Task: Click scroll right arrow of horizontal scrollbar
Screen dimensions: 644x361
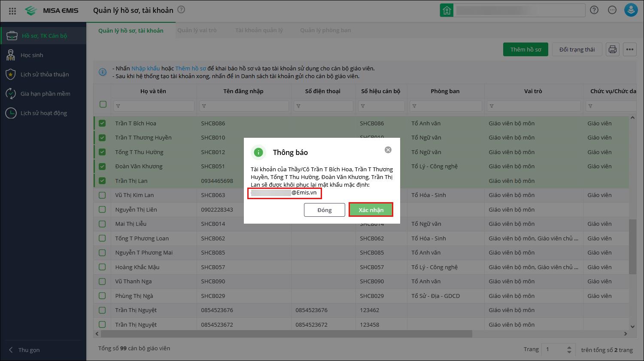Action: [626, 334]
